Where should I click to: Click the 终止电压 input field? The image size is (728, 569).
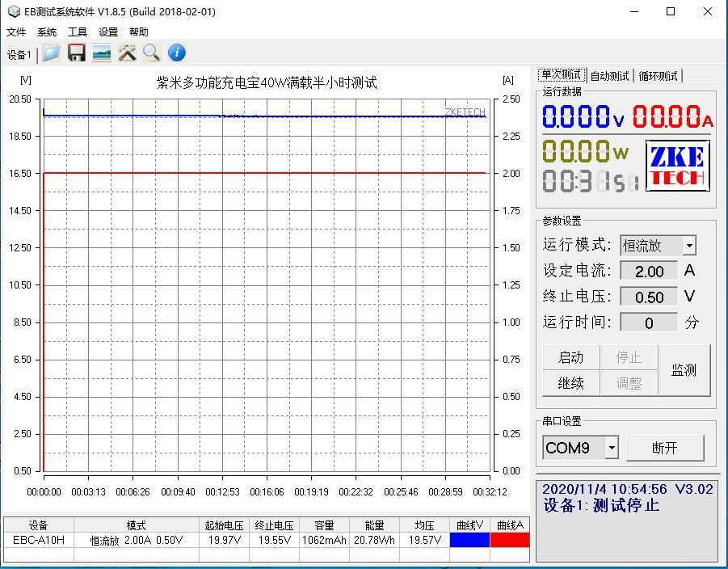pos(649,297)
